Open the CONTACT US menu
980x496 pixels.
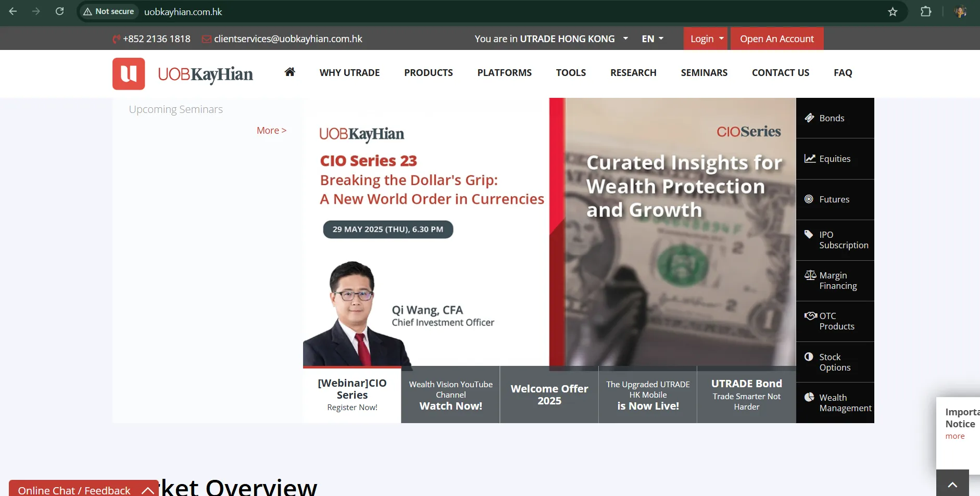coord(781,73)
